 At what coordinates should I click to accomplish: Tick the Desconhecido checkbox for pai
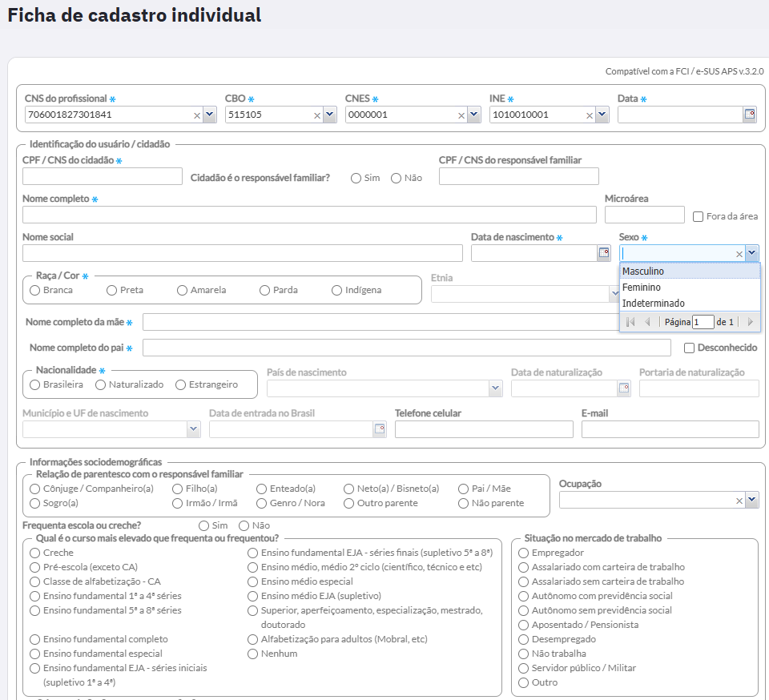coord(689,348)
